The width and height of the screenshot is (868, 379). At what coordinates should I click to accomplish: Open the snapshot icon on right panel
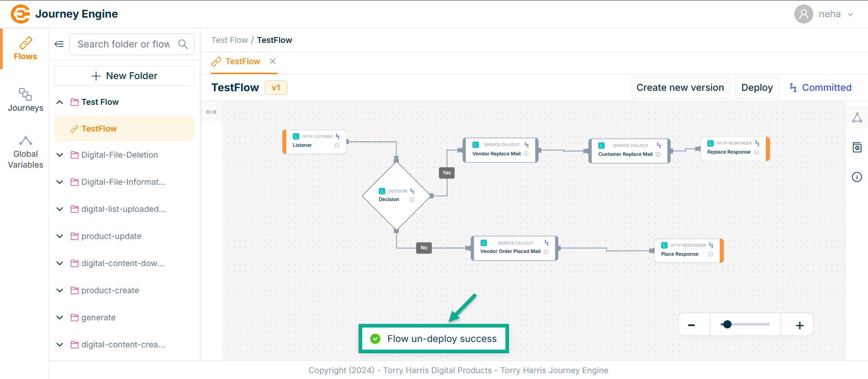click(x=857, y=147)
